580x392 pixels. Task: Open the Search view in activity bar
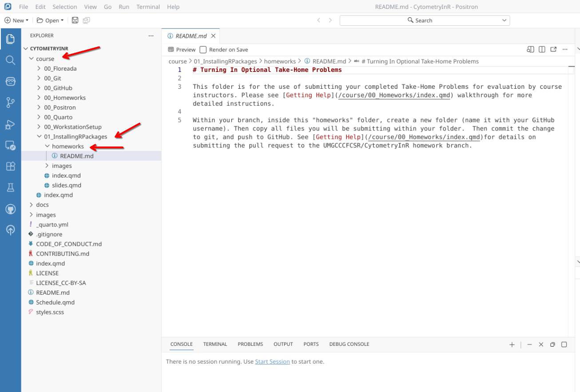pos(10,60)
